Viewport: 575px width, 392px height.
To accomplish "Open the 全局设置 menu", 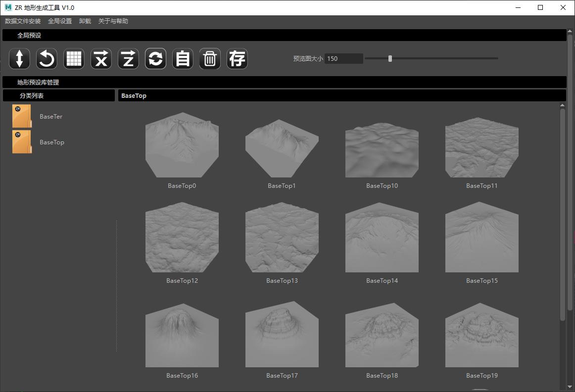I will point(60,21).
